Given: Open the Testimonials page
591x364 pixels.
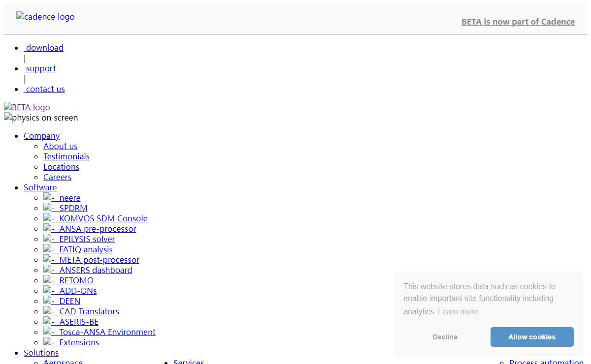Looking at the screenshot, I should coord(66,156).
